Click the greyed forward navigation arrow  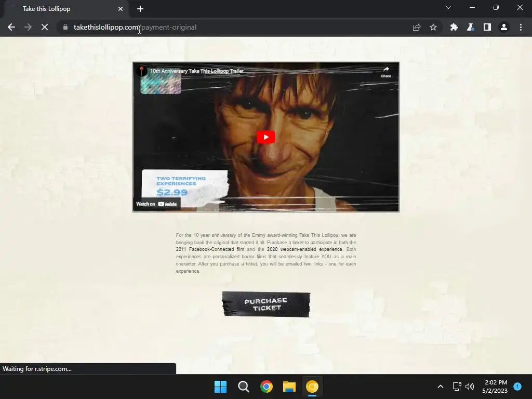[x=28, y=27]
